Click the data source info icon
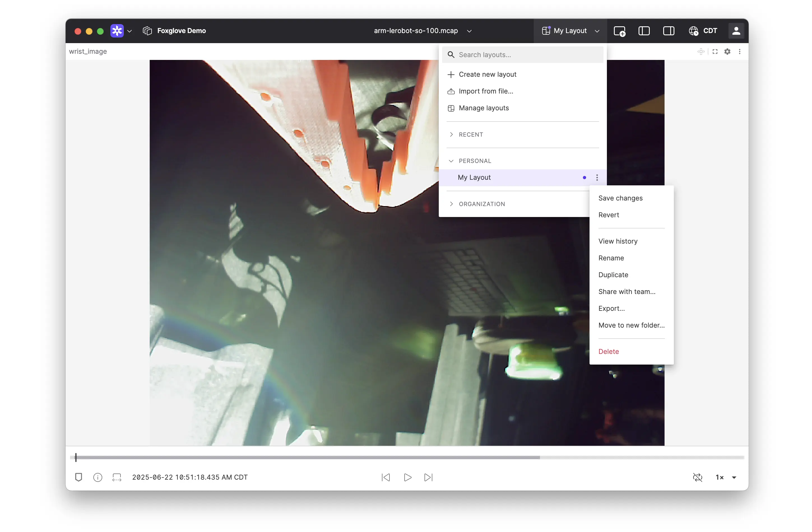This screenshot has height=532, width=812. [x=98, y=477]
